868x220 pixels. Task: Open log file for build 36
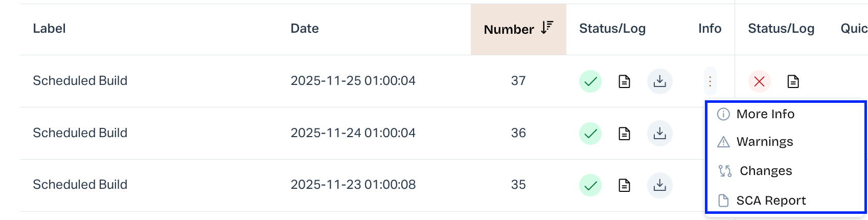(624, 134)
